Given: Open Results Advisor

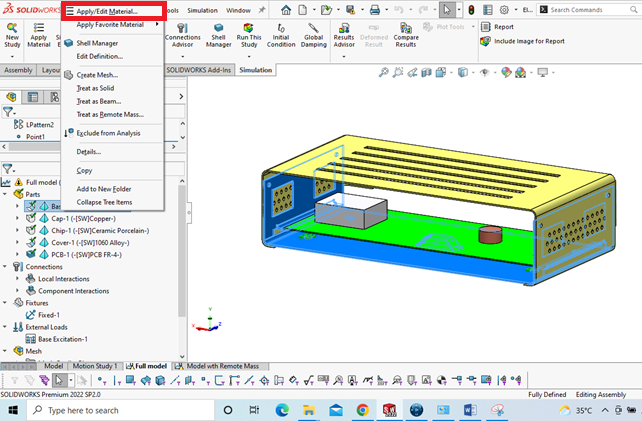Looking at the screenshot, I should [x=344, y=36].
